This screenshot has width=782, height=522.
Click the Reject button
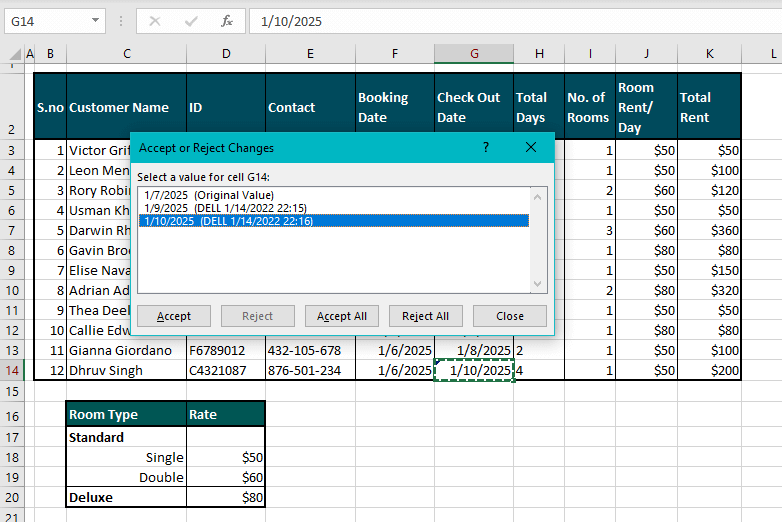pyautogui.click(x=258, y=316)
